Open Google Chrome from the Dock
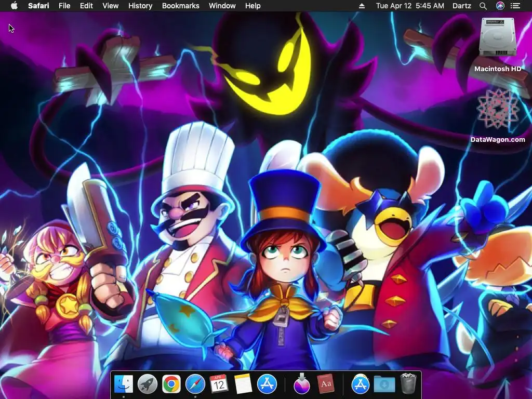532x399 pixels. (x=171, y=384)
